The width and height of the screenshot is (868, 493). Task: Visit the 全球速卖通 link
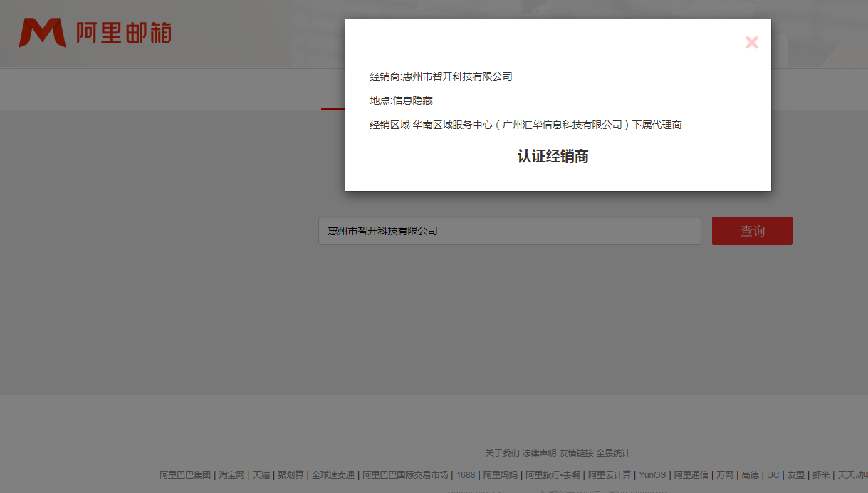(333, 475)
